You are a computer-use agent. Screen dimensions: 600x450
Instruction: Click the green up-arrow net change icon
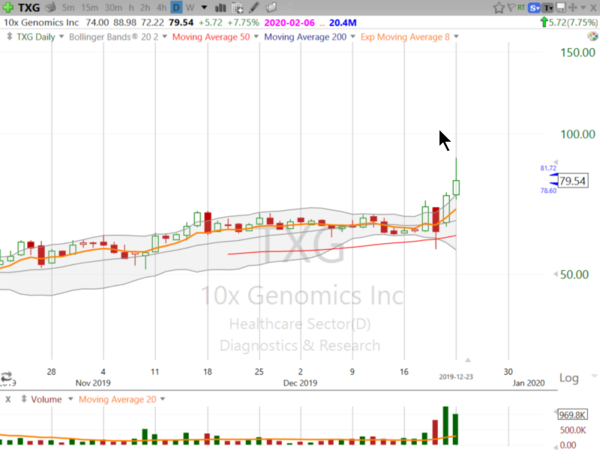point(544,23)
